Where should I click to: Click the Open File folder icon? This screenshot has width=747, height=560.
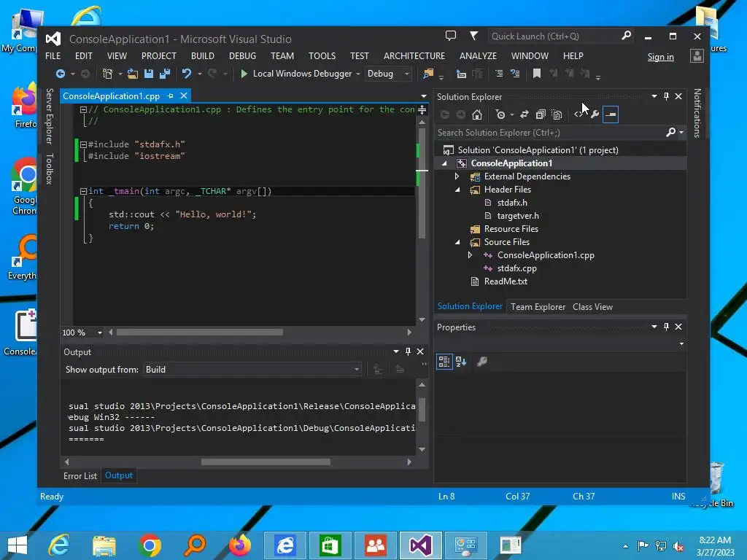(133, 74)
